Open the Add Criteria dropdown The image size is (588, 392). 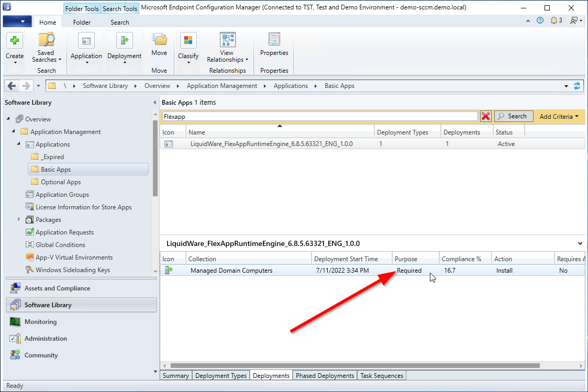(x=559, y=116)
